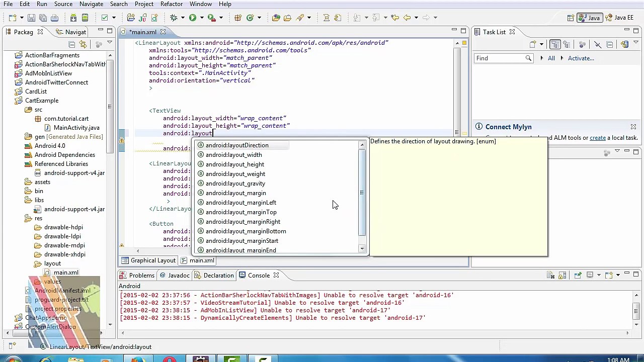Toggle Categorized presentation in Task List
This screenshot has width=644, height=362.
click(555, 44)
